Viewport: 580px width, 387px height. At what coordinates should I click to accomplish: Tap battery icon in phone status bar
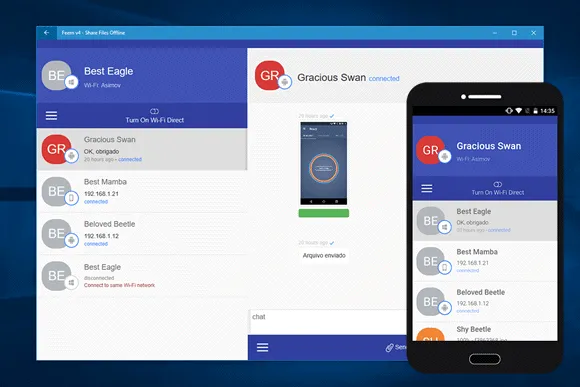pyautogui.click(x=535, y=111)
